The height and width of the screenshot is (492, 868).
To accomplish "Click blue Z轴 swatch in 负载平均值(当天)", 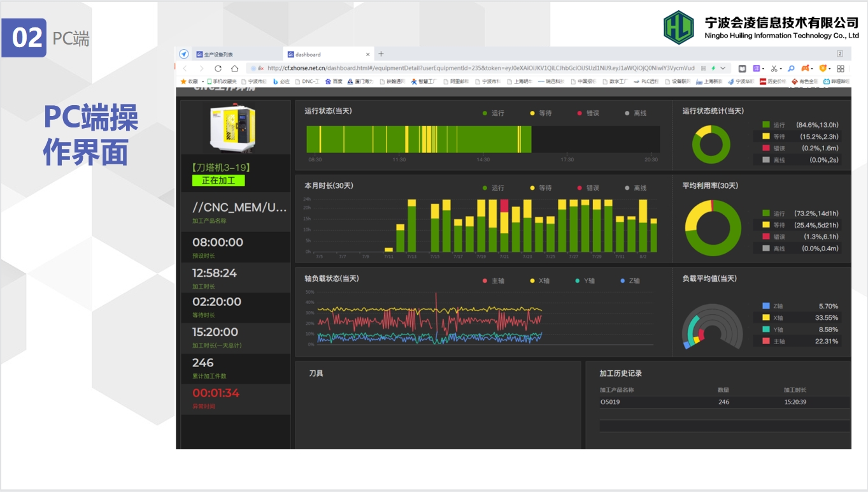I will click(765, 306).
